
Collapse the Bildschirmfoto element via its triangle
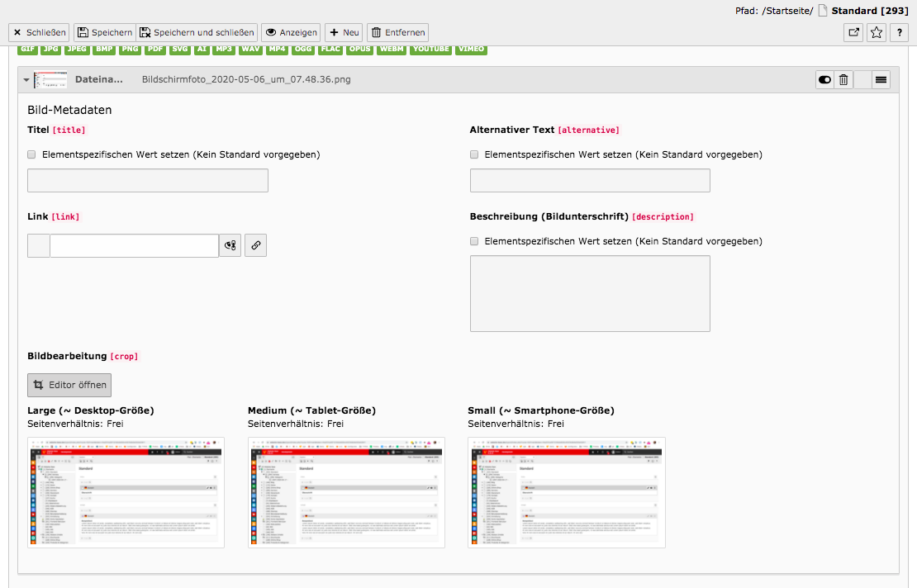tap(26, 79)
